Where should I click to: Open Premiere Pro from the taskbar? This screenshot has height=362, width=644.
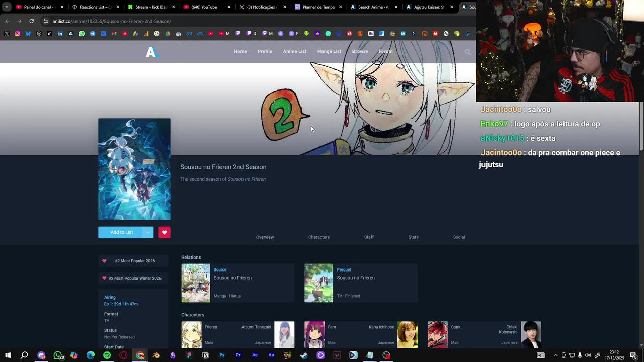tap(238, 355)
